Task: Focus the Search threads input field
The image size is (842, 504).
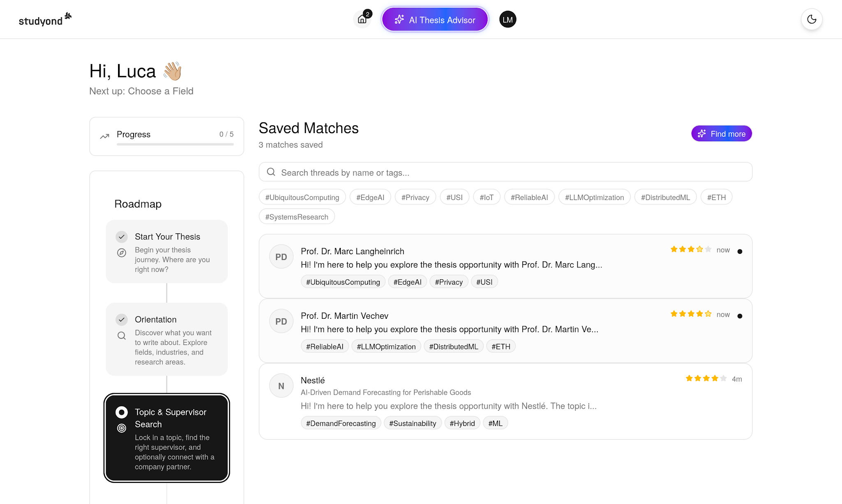Action: click(510, 172)
